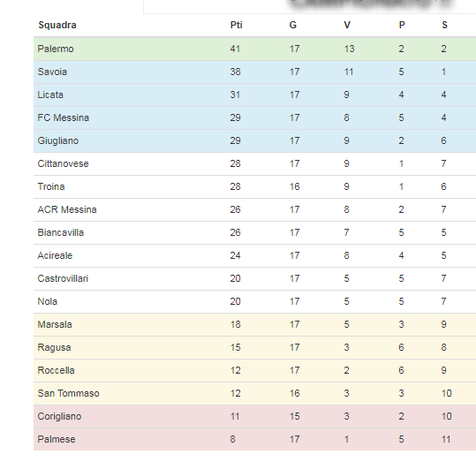Open the Savoia team entry

52,72
